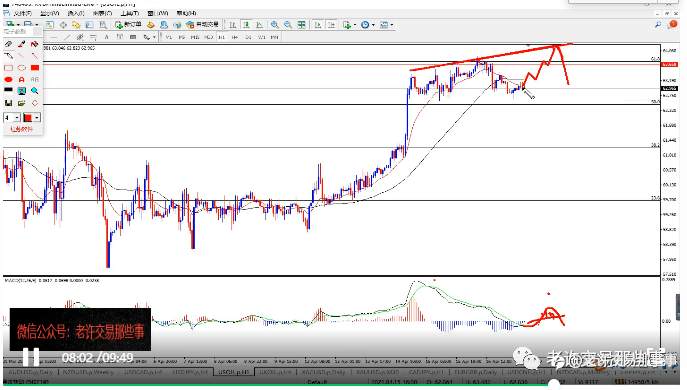
Task: Open the 插入(I) menu
Action: (x=77, y=14)
